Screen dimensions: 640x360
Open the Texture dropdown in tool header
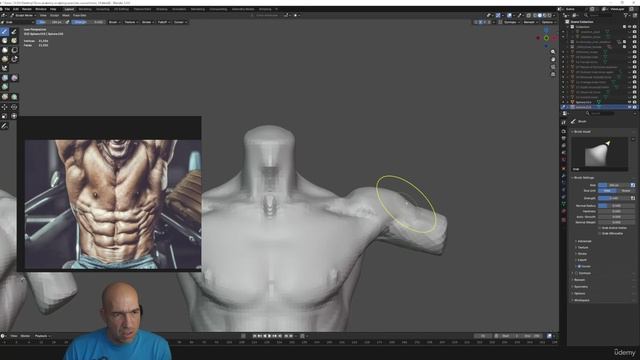tap(131, 22)
